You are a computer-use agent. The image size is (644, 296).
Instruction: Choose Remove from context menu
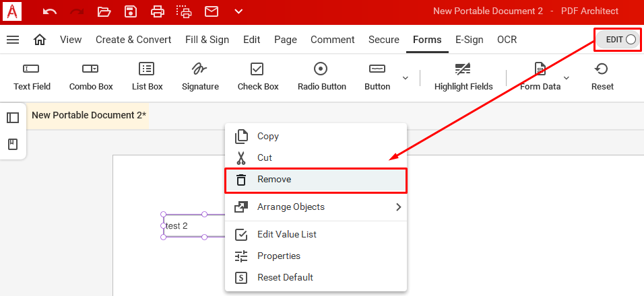point(315,180)
